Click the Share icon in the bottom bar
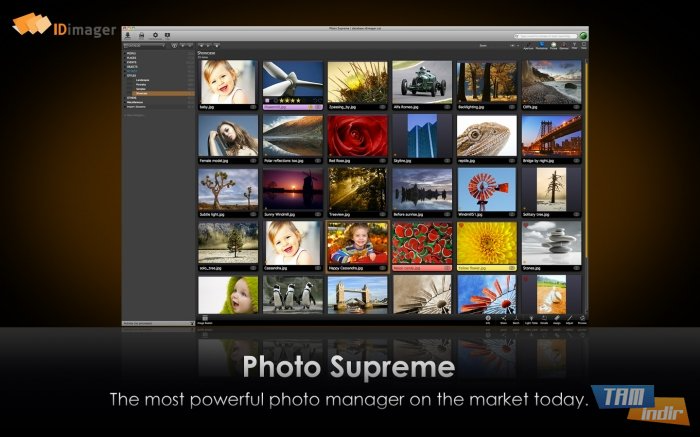Screen dimensions: 700x437 point(504,319)
